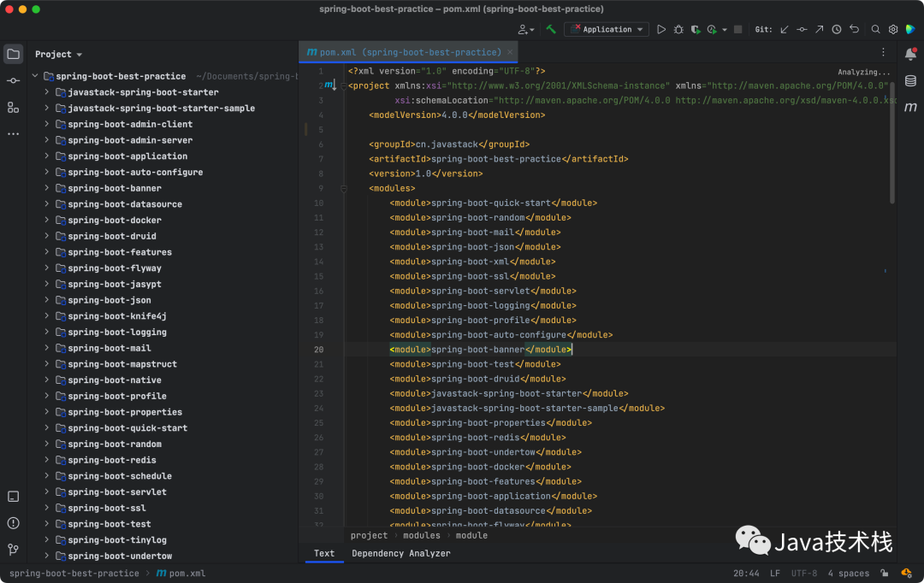This screenshot has height=583, width=924.
Task: Open the Maven tool window
Action: tap(910, 107)
